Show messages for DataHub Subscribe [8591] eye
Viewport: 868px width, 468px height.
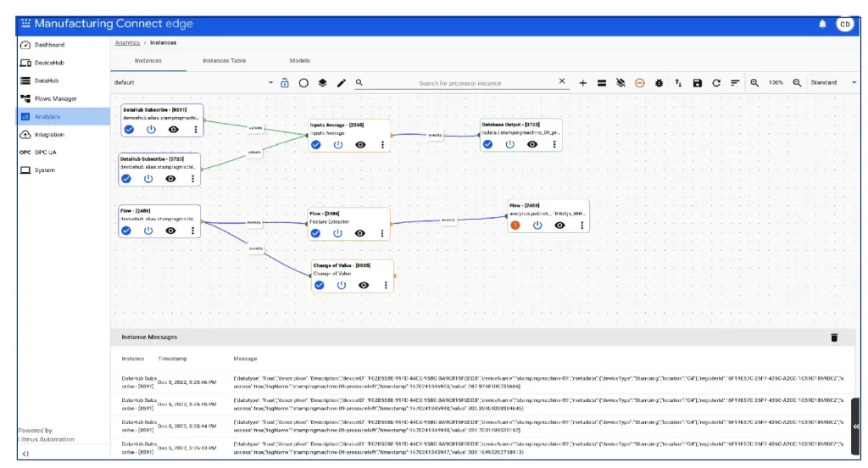[173, 130]
